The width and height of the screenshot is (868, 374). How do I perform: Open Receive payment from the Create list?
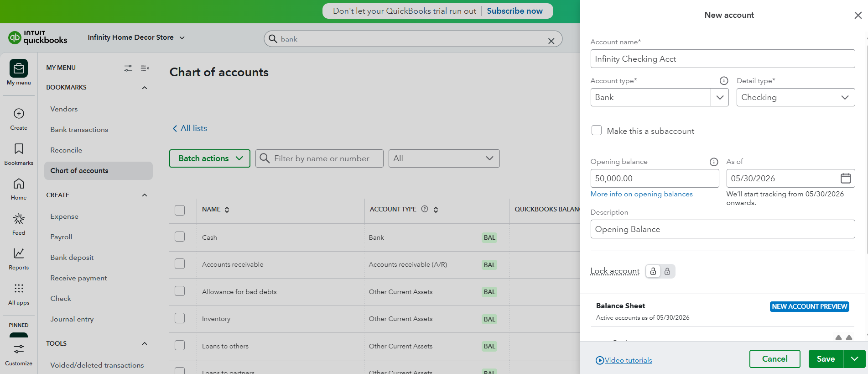coord(78,278)
